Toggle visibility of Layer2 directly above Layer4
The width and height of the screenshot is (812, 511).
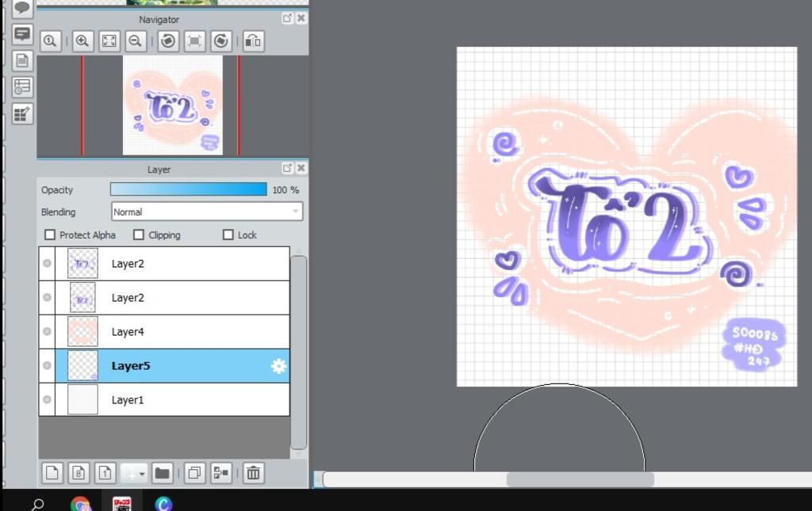pos(47,297)
